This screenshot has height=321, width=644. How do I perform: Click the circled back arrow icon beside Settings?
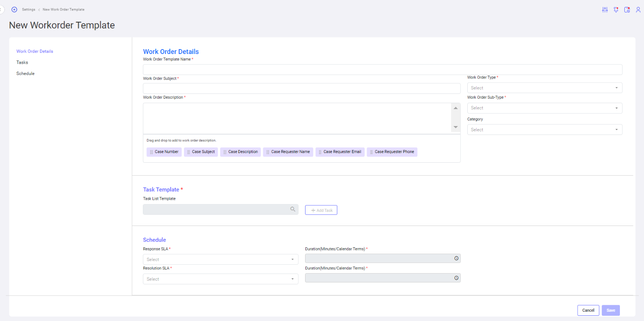(x=14, y=10)
